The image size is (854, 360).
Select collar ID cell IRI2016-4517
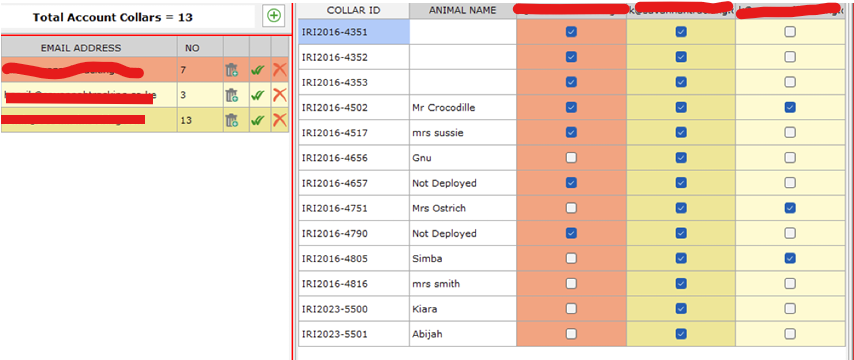tap(353, 132)
